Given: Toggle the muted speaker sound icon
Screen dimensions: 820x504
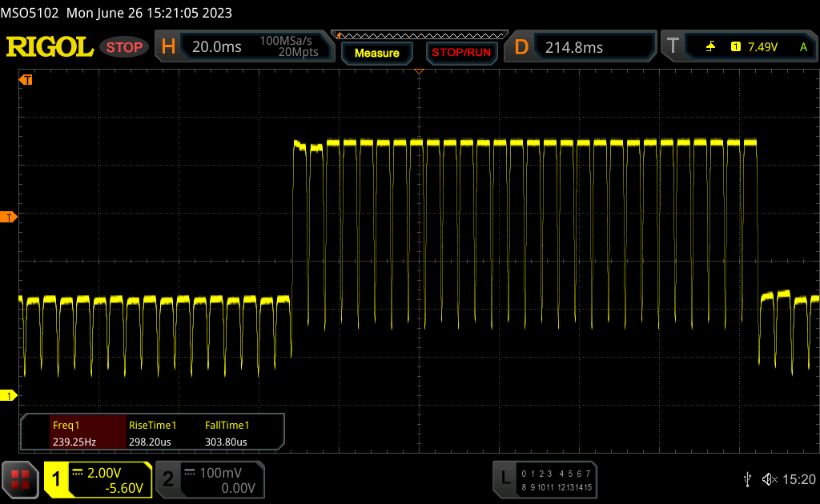Looking at the screenshot, I should 770,479.
